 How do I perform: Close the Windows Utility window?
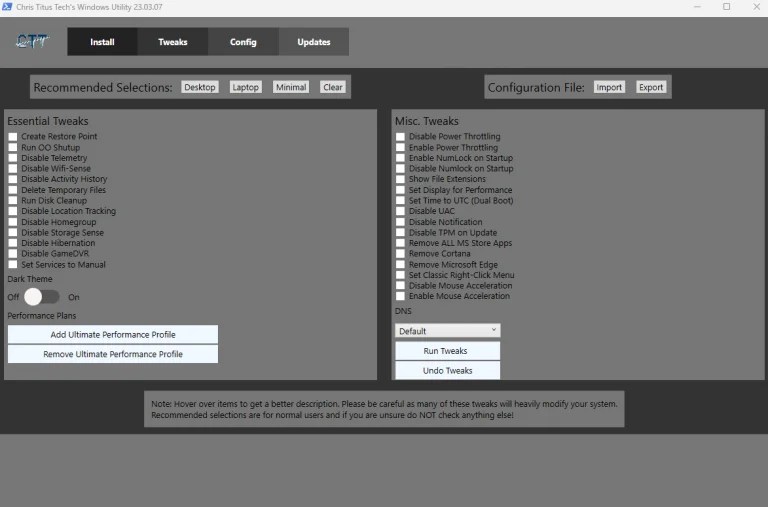756,7
